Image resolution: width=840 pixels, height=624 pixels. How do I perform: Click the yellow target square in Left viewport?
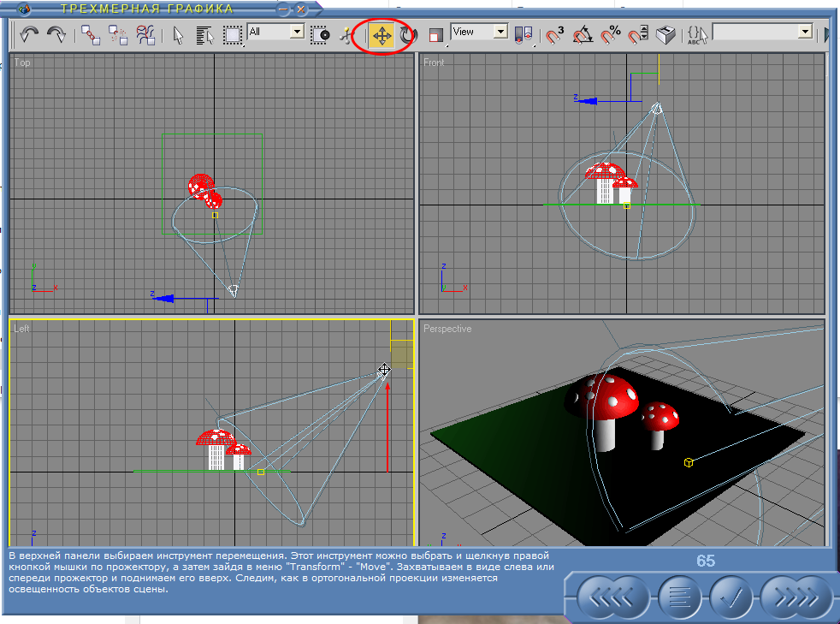tap(260, 472)
